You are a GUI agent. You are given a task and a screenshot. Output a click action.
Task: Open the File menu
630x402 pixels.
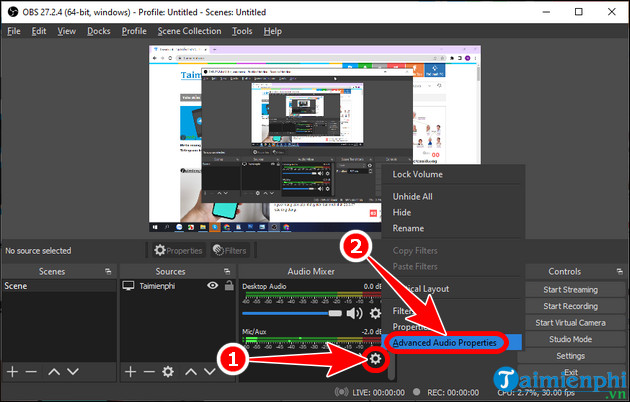(14, 31)
